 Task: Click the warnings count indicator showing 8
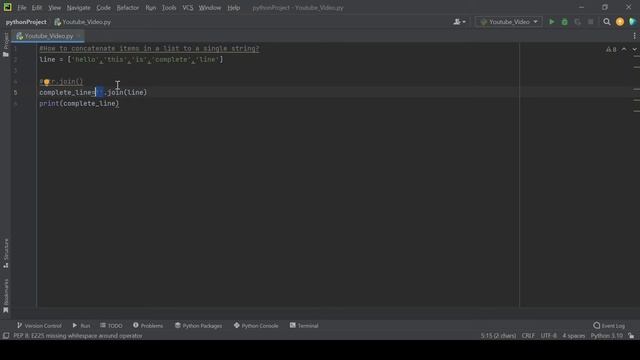[x=611, y=49]
